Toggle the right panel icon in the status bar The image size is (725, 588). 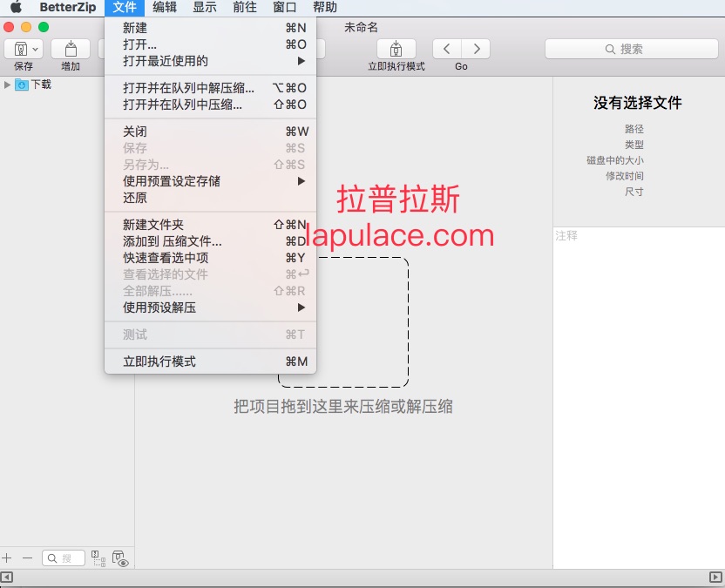[715, 577]
